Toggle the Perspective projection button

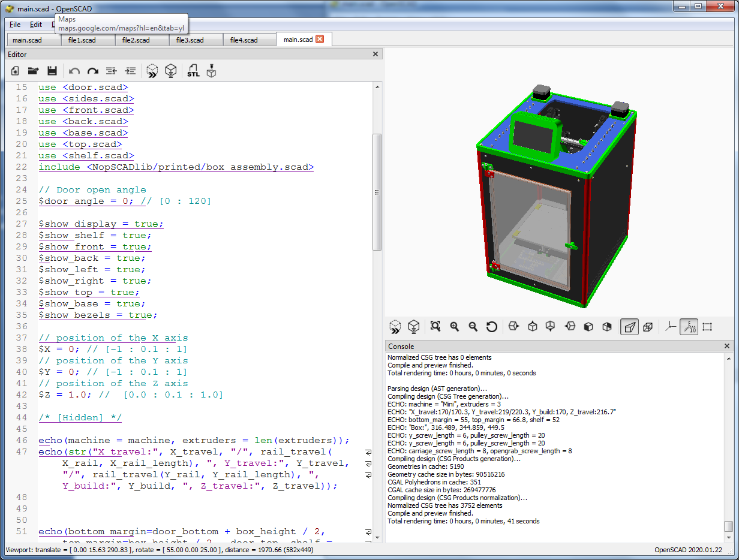point(629,327)
